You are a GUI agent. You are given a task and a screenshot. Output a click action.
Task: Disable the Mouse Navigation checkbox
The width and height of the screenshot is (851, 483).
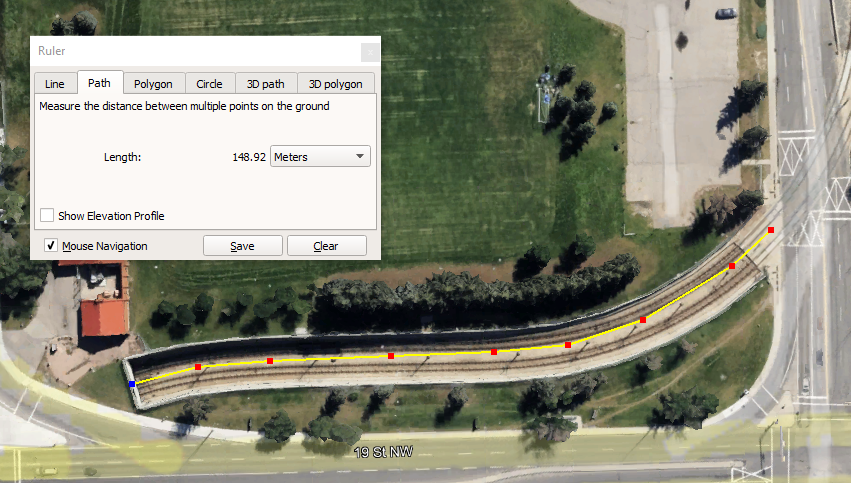tap(51, 245)
